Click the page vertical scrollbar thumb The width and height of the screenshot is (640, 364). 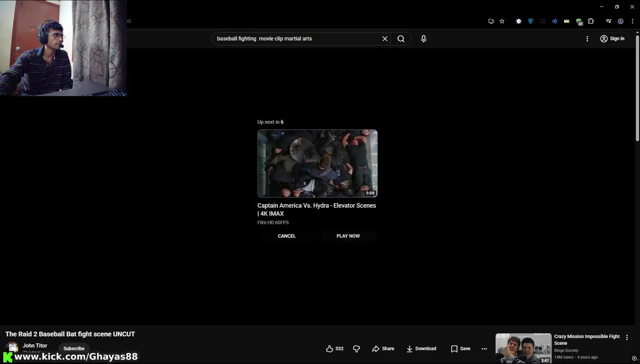pos(637,88)
